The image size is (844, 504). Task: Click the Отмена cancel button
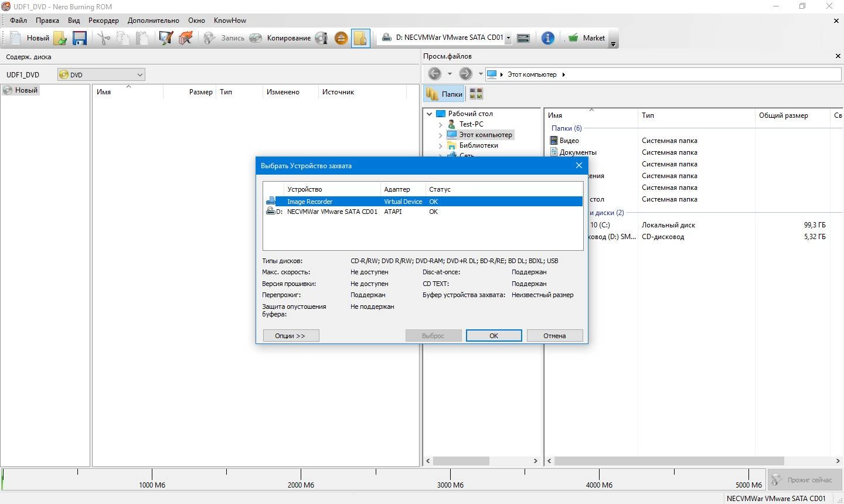point(554,336)
